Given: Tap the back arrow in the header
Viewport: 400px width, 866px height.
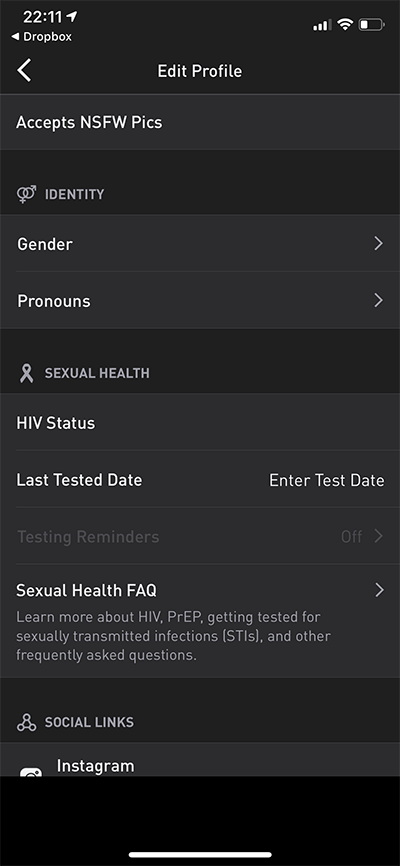Looking at the screenshot, I should pos(24,71).
